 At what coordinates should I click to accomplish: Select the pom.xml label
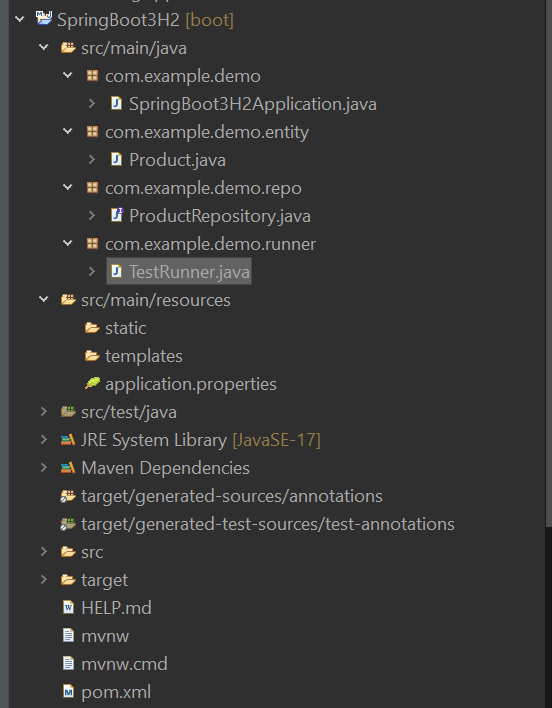(116, 692)
